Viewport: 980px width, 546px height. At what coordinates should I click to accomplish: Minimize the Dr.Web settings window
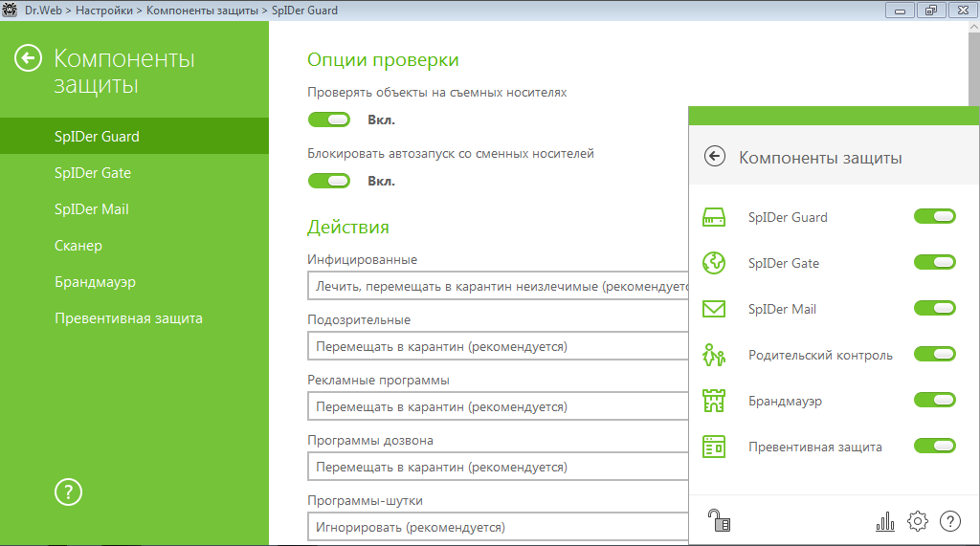pos(900,10)
